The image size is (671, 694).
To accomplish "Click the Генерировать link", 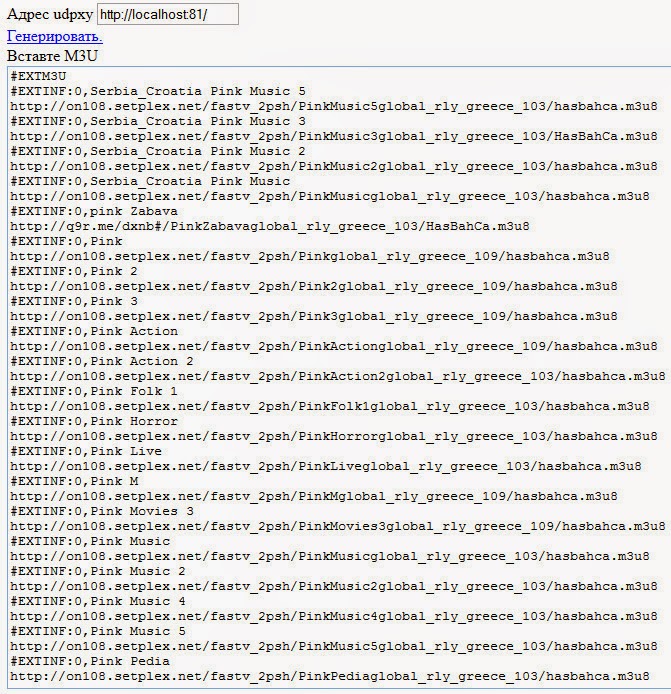I will point(55,36).
